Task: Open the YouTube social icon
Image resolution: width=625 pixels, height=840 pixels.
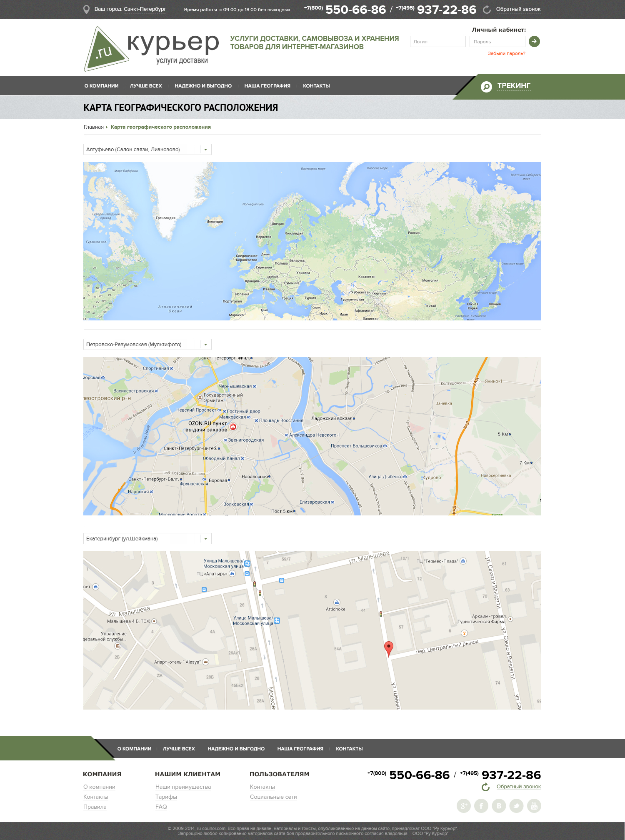Action: (x=534, y=806)
